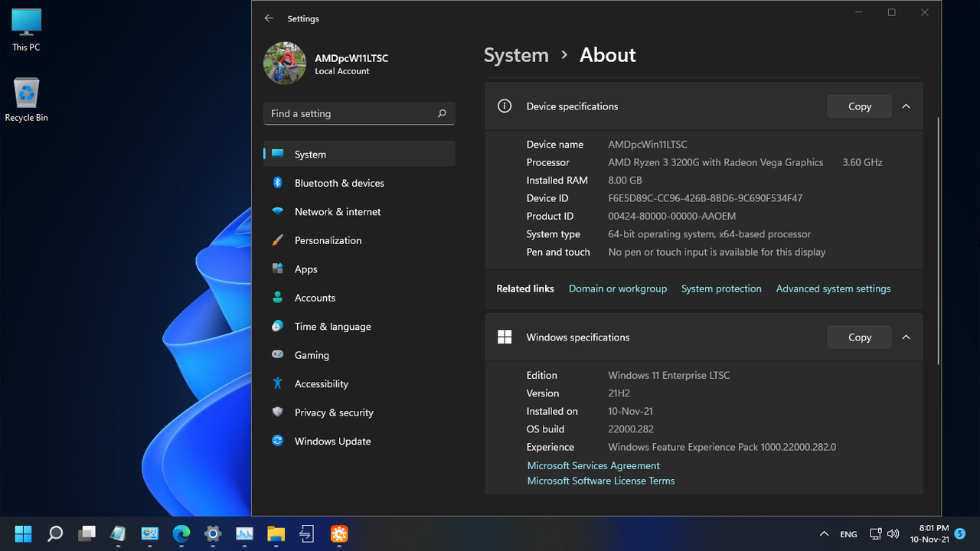The image size is (980, 551).
Task: Open Personalization settings page
Action: click(328, 240)
